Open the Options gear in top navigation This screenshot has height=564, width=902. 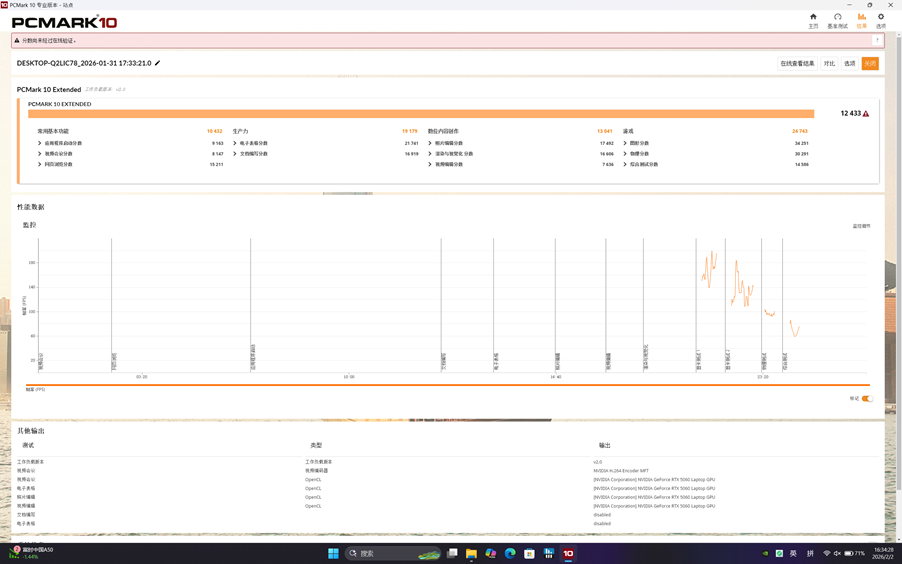click(881, 21)
